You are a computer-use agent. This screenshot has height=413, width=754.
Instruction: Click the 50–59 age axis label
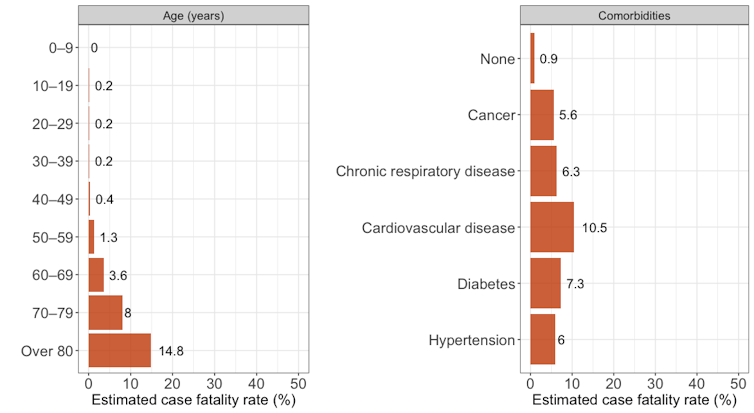point(55,237)
